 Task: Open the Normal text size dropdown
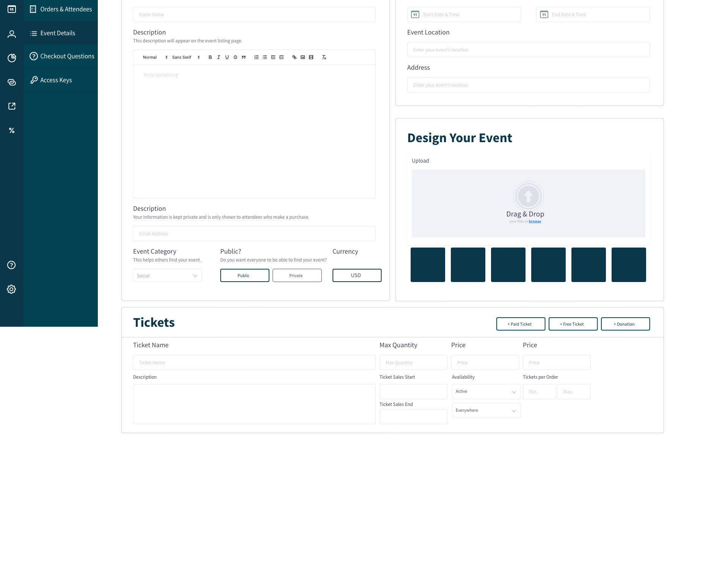(155, 57)
